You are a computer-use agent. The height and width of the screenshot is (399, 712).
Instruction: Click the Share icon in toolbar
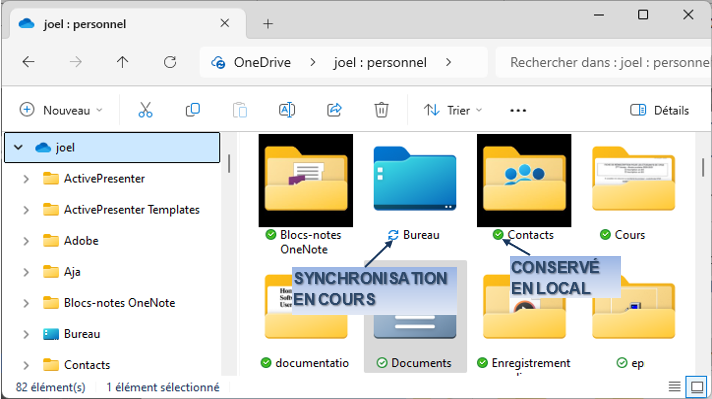click(334, 110)
